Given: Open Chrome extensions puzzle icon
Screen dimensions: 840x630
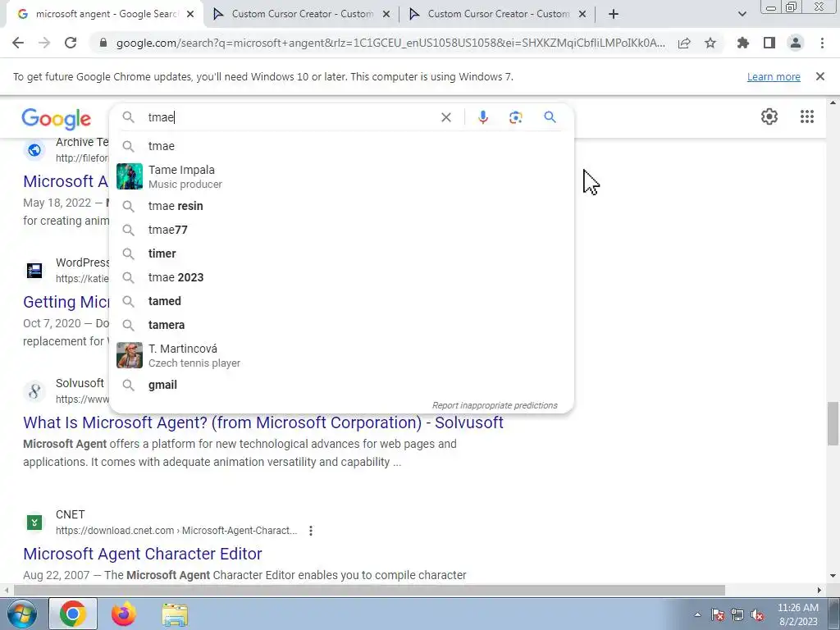Looking at the screenshot, I should pos(743,43).
